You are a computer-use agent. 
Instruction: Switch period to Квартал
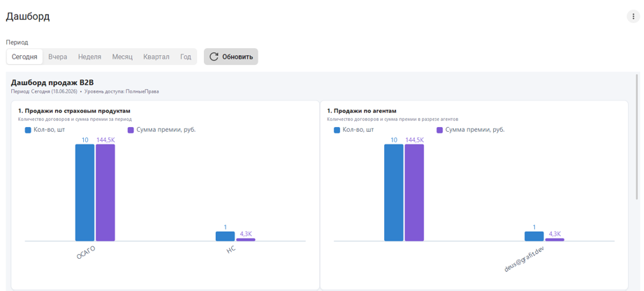click(156, 57)
